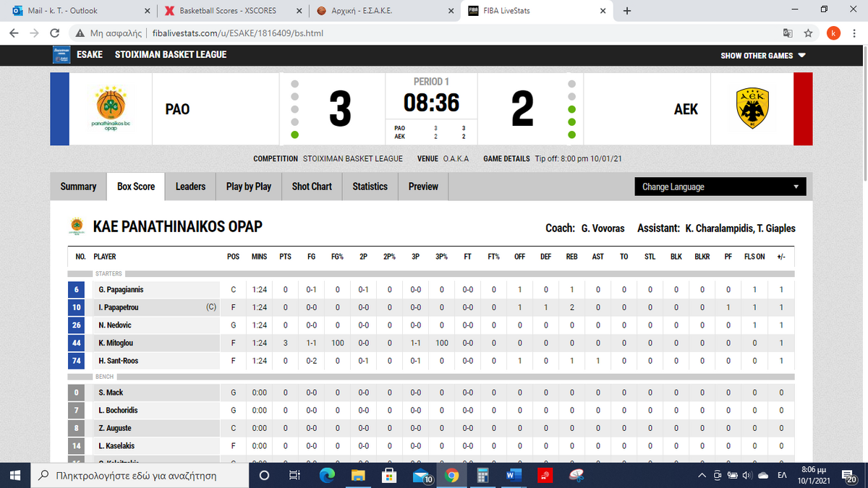The height and width of the screenshot is (488, 868).
Task: Click the L. Kaselakis player name
Action: (117, 446)
